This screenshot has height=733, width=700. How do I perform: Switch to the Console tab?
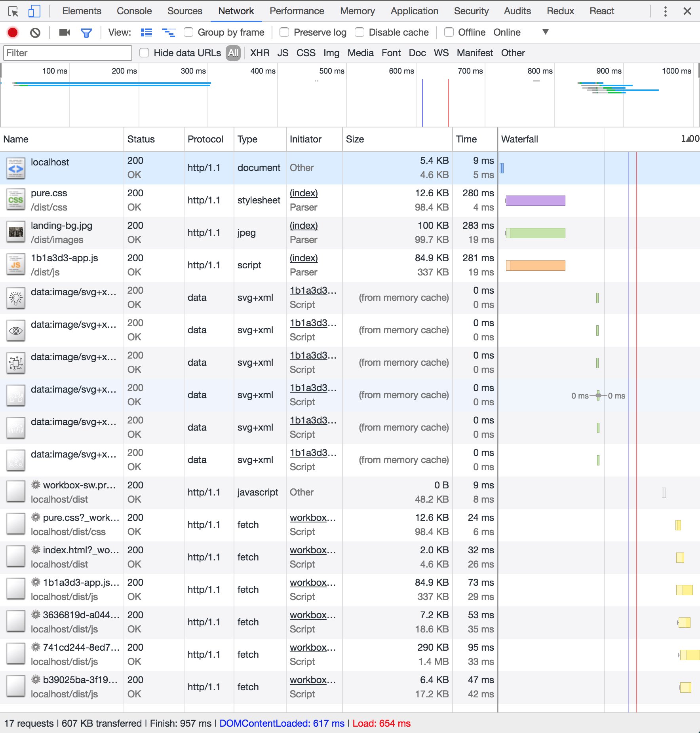coord(134,11)
